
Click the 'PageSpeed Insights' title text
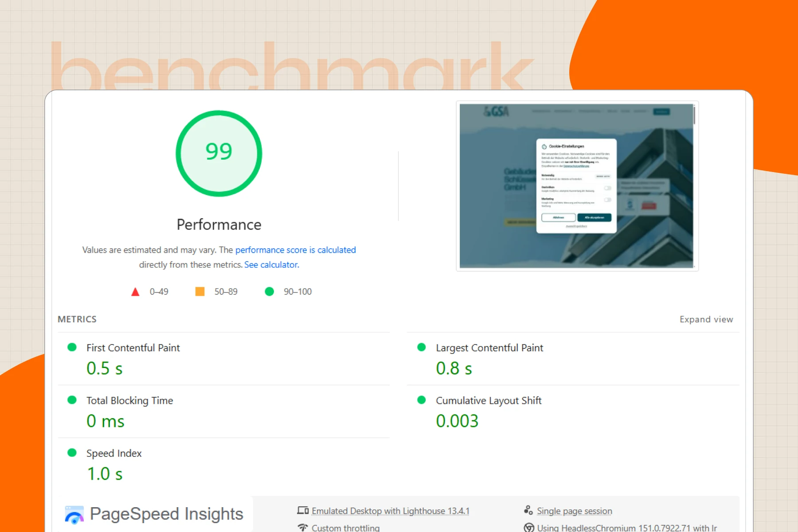(x=166, y=514)
